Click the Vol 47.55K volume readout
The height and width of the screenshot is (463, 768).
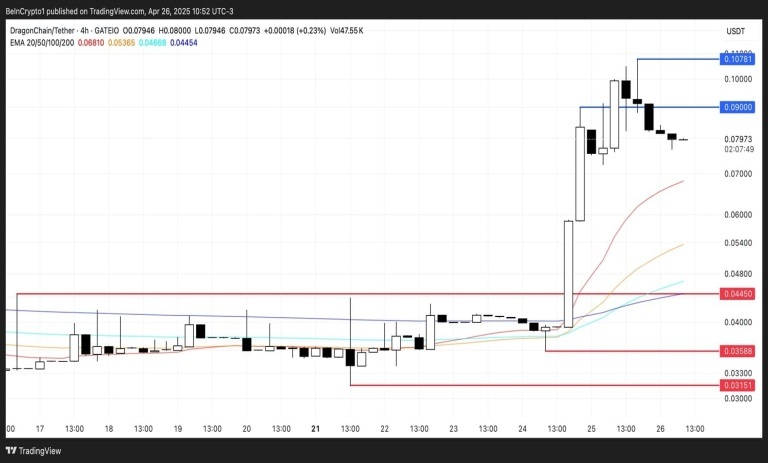pyautogui.click(x=347, y=30)
